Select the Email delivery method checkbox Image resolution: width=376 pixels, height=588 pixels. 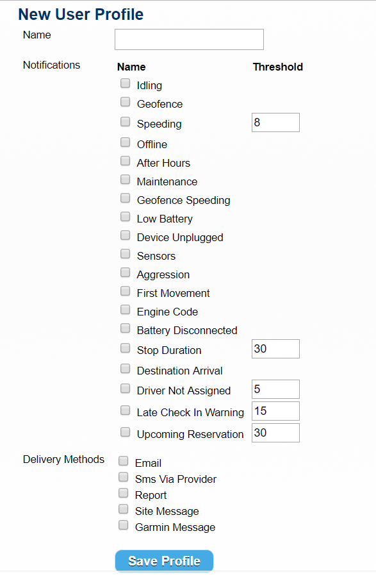(123, 461)
